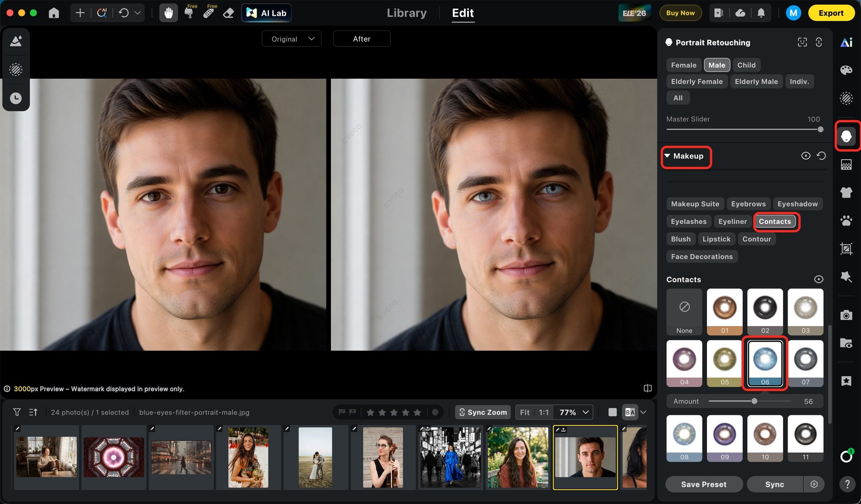Click the filter funnel icon in filmstrip bar
861x504 pixels.
[17, 412]
